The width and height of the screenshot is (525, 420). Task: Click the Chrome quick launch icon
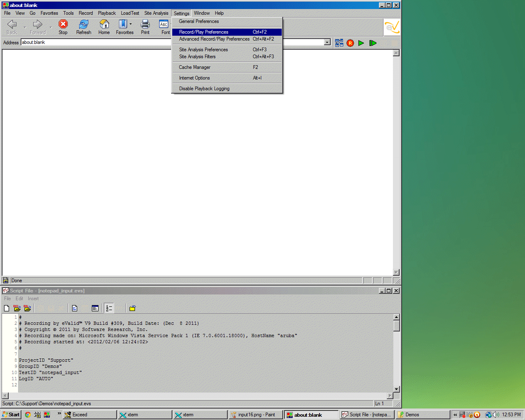pos(28,415)
